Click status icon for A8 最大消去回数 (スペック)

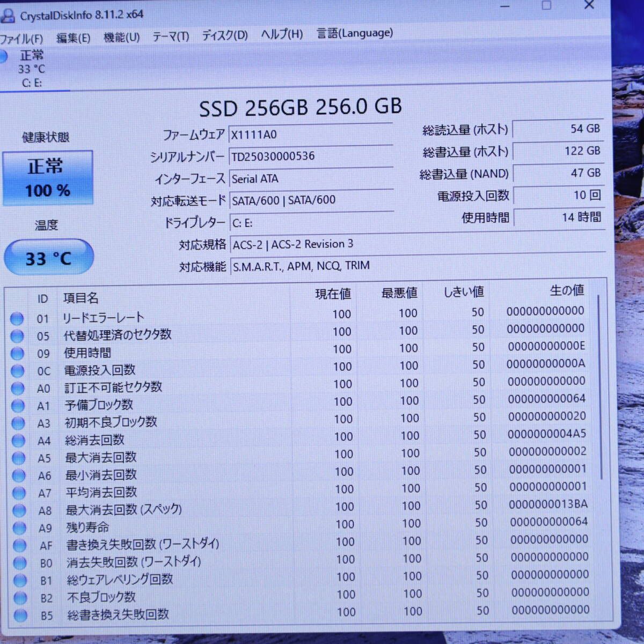click(x=19, y=510)
